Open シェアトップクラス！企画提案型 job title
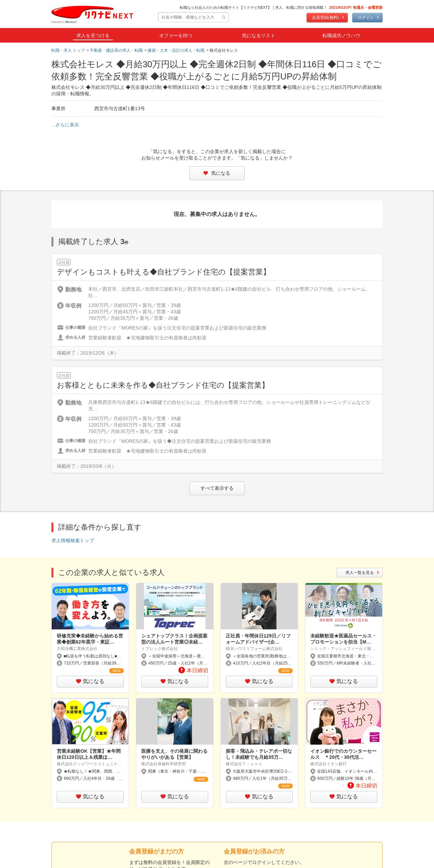The width and height of the screenshot is (434, 868). point(175,639)
